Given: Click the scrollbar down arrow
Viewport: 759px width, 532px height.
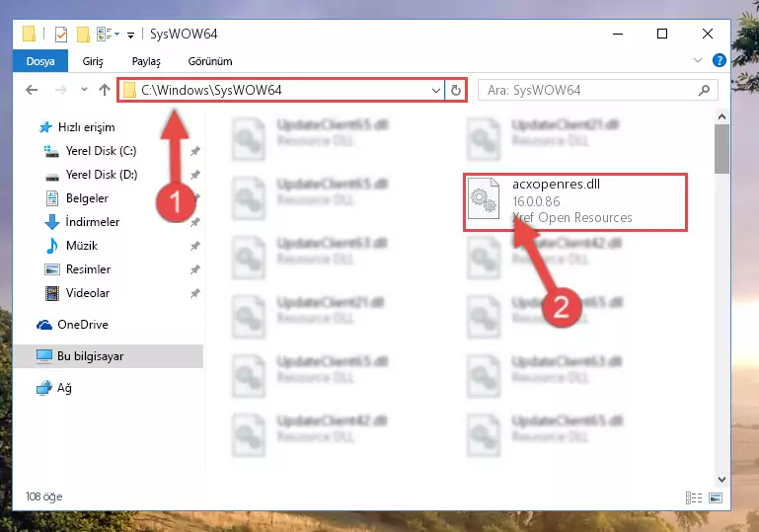Looking at the screenshot, I should [721, 480].
